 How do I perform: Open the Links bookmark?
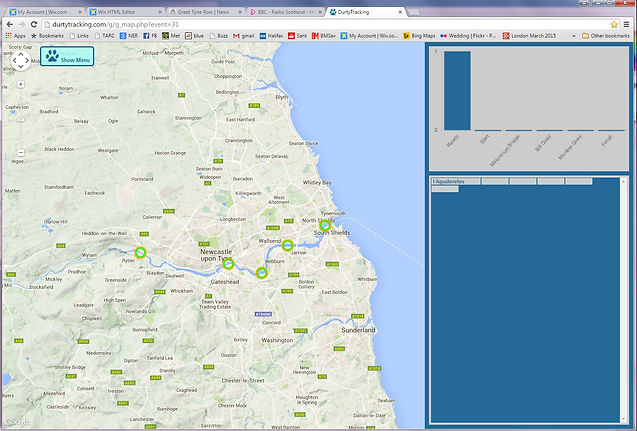point(79,36)
